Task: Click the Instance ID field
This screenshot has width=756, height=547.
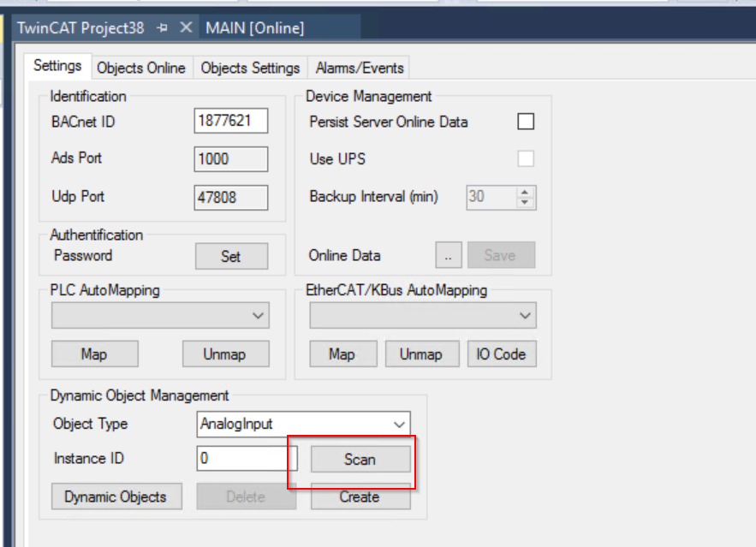Action: tap(247, 458)
